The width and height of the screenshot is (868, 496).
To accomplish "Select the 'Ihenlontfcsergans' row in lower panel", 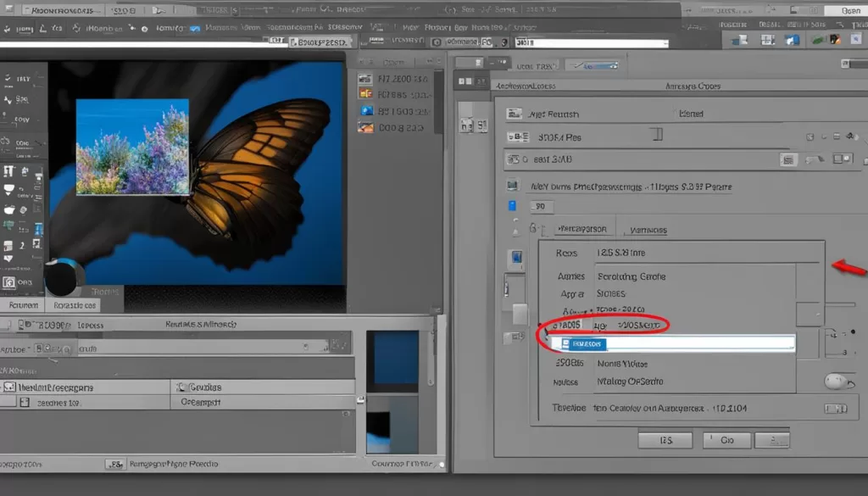I will pos(86,387).
